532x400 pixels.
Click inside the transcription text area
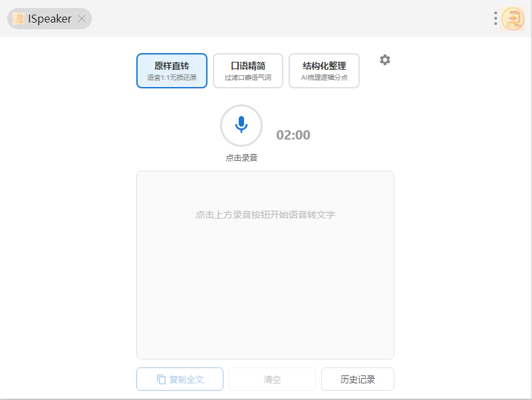coord(265,286)
